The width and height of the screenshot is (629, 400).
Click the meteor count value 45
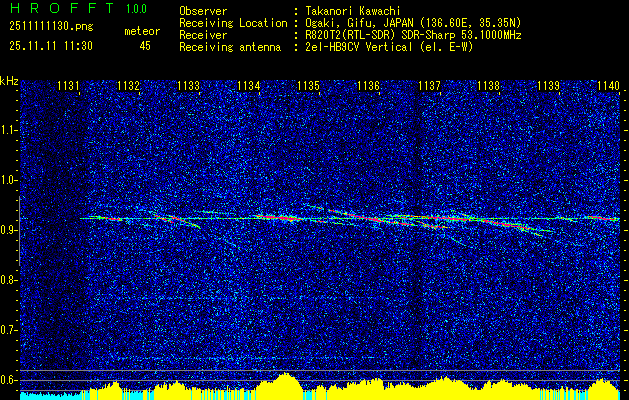[x=145, y=46]
